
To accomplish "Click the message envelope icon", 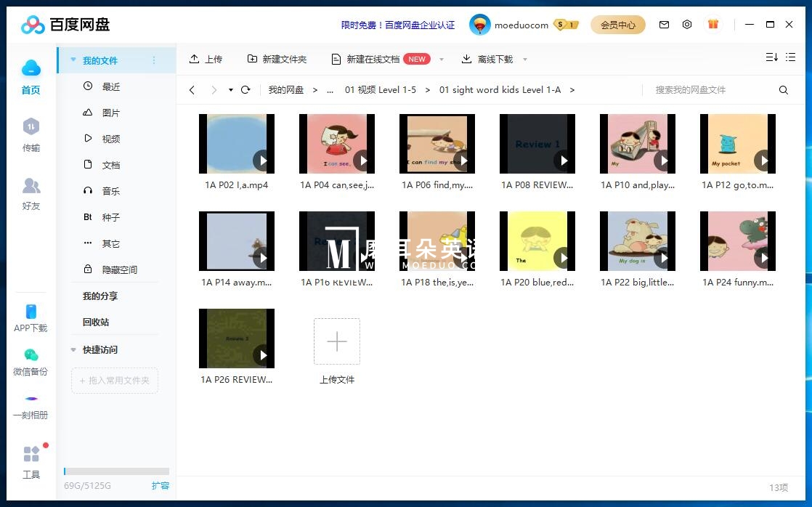I will pos(664,24).
